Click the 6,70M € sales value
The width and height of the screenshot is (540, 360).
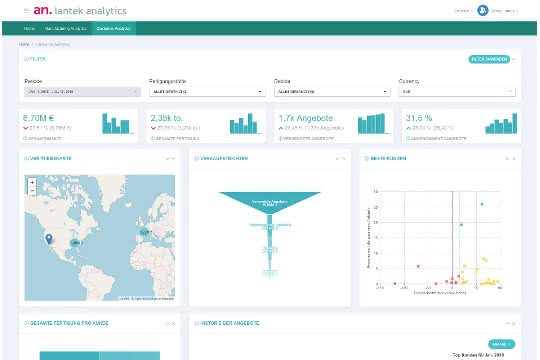[38, 118]
